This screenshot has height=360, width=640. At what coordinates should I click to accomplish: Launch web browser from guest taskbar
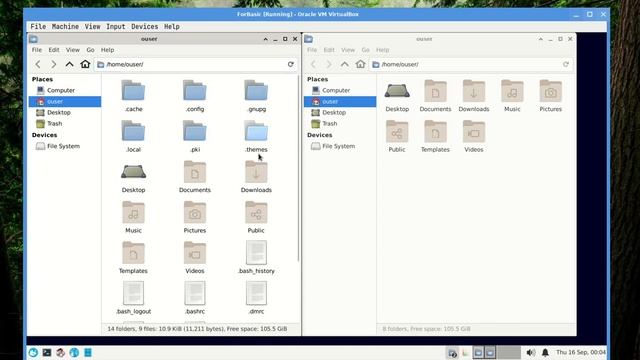[x=74, y=352]
